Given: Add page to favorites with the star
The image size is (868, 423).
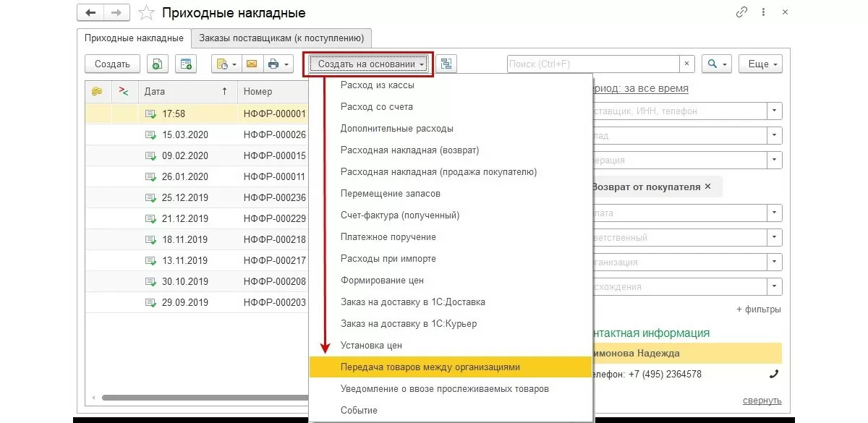Looking at the screenshot, I should (x=146, y=13).
